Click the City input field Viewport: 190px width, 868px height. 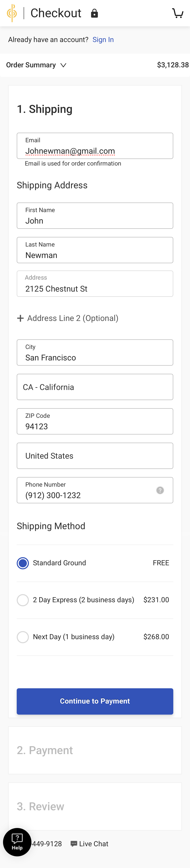click(95, 357)
